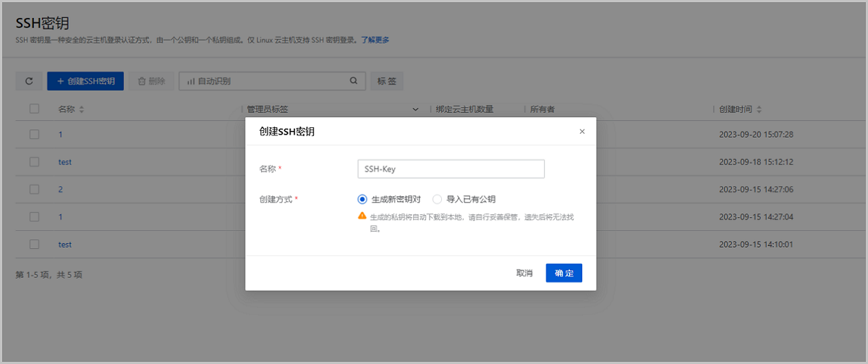This screenshot has height=364, width=868.
Task: Click the refresh icon button
Action: [x=29, y=81]
